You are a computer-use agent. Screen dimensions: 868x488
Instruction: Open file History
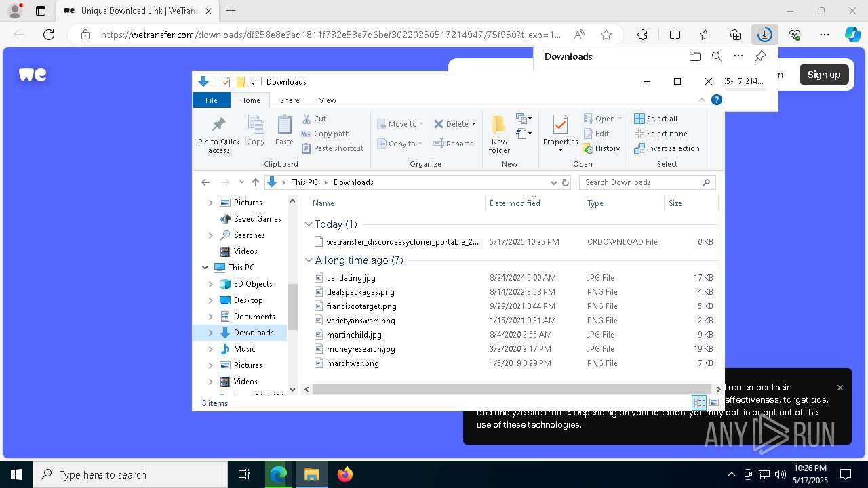601,148
